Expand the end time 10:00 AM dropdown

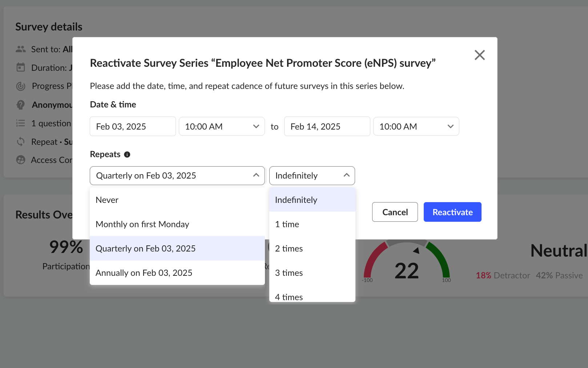(x=416, y=126)
